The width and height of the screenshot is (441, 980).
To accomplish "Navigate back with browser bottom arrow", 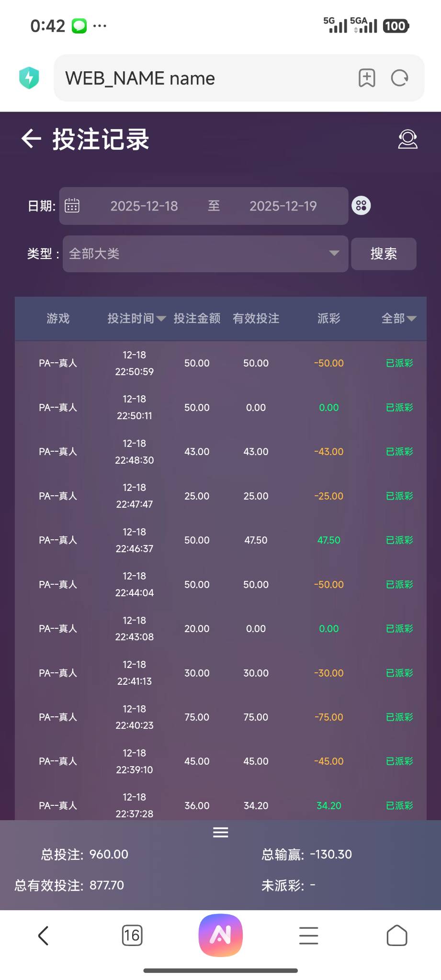I will coord(44,935).
